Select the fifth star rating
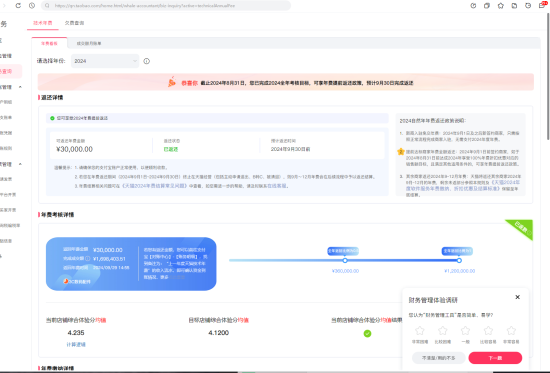550x373 pixels. (x=511, y=331)
